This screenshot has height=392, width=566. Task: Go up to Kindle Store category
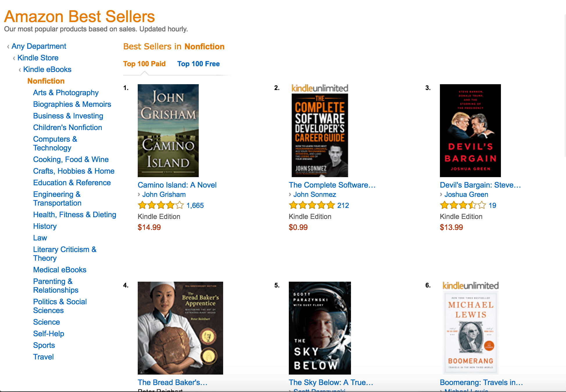38,58
